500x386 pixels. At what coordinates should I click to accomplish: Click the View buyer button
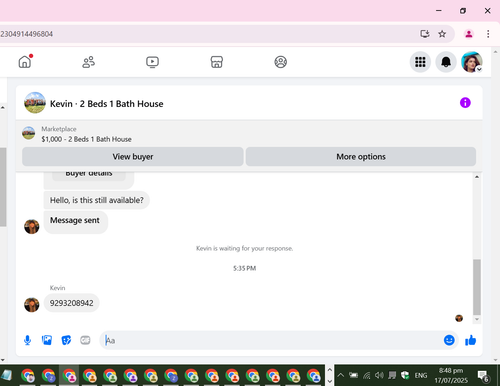pos(133,157)
